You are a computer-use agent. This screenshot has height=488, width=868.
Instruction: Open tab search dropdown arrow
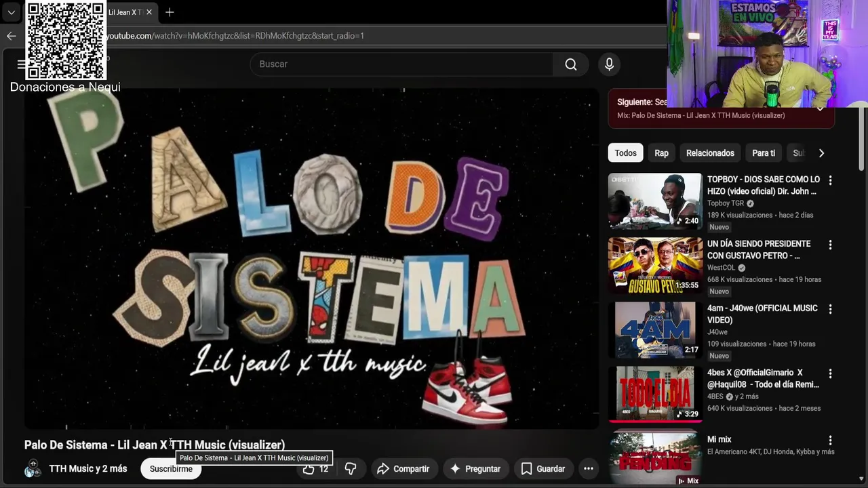coord(11,12)
